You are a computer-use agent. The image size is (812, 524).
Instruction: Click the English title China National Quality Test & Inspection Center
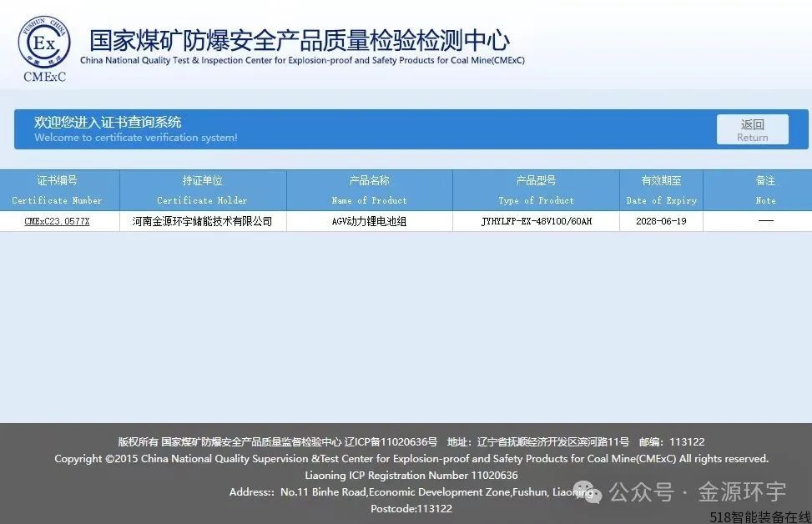pos(302,60)
